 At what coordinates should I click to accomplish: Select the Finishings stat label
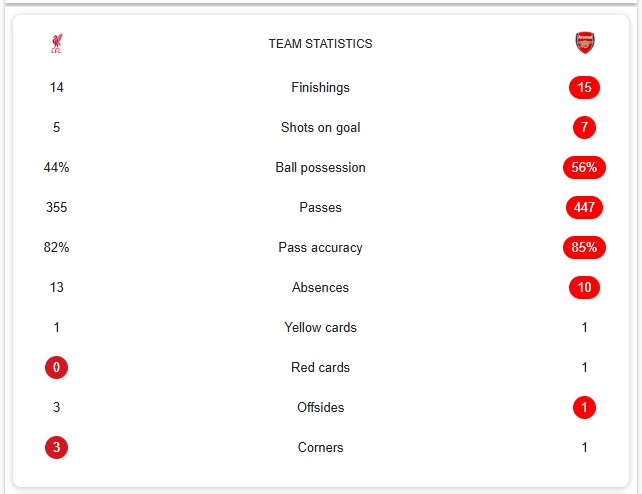[x=321, y=88]
